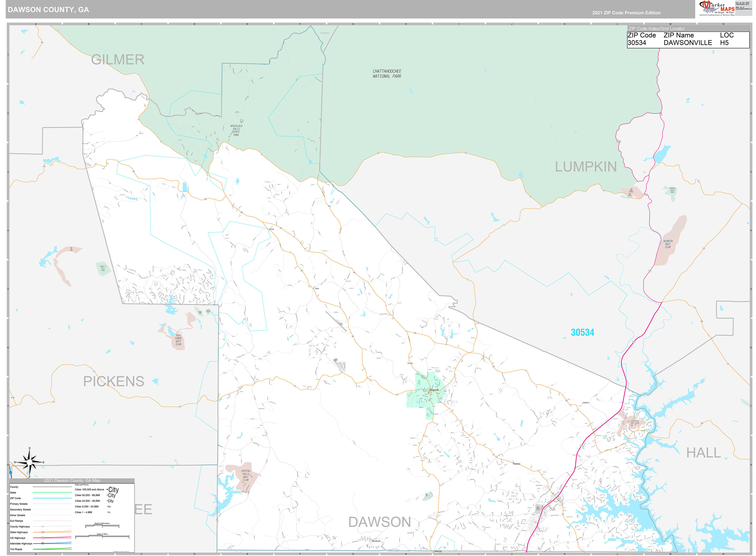Expand the Cities and Towns legend section
Screen dimensions: 756x556
[82, 485]
